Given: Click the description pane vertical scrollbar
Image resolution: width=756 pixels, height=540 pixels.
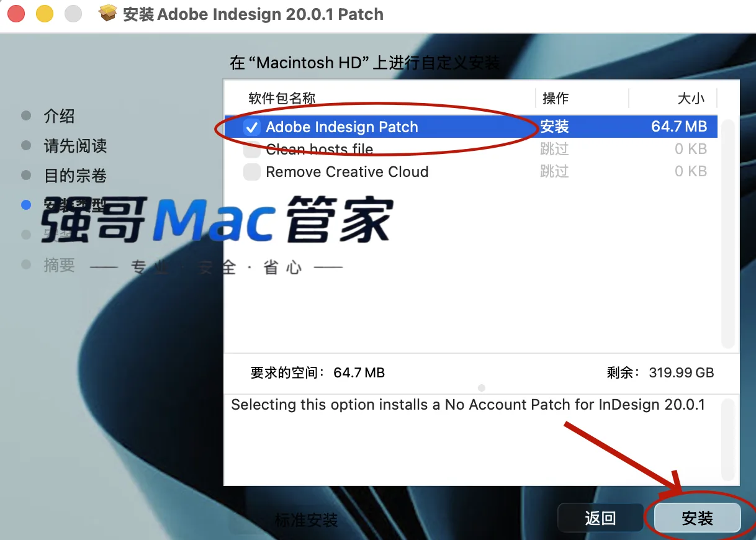Looking at the screenshot, I should click(728, 439).
